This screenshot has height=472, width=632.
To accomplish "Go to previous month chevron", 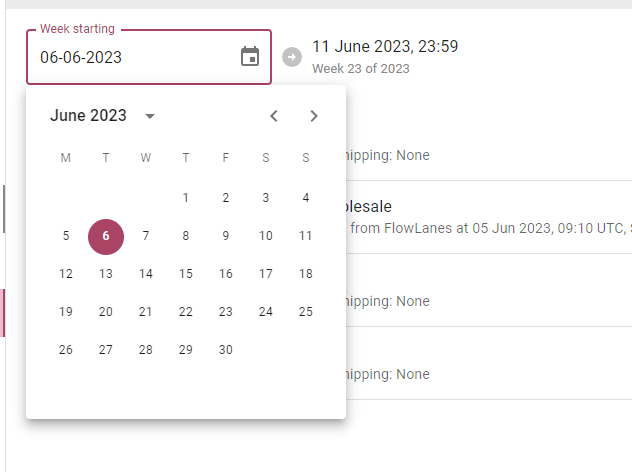I will click(274, 116).
